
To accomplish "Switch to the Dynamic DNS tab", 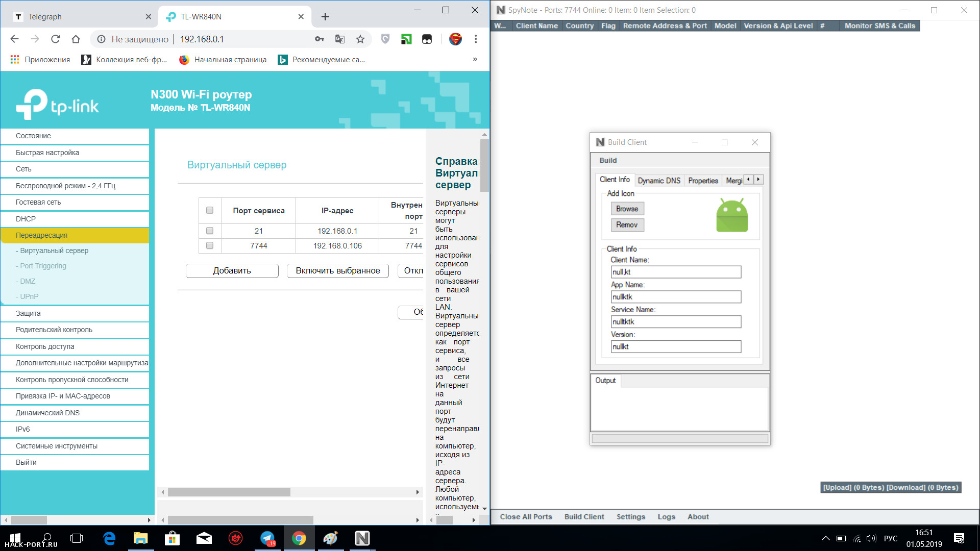I will [659, 181].
